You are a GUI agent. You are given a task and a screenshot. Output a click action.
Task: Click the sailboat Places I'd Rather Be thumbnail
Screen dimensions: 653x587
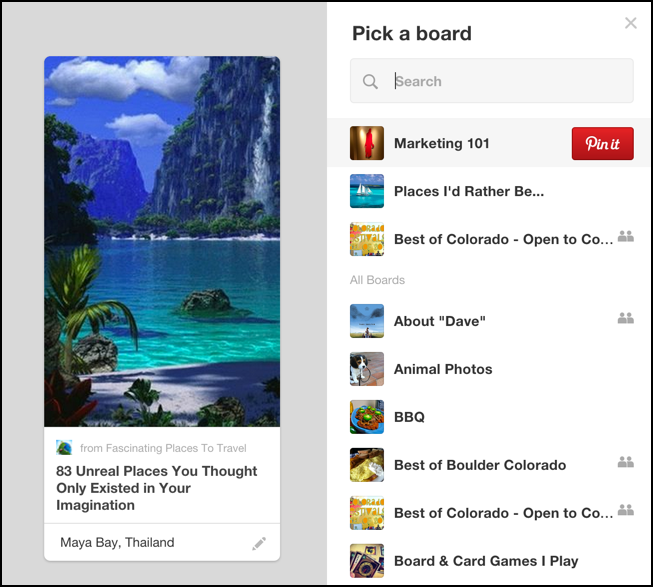click(366, 191)
